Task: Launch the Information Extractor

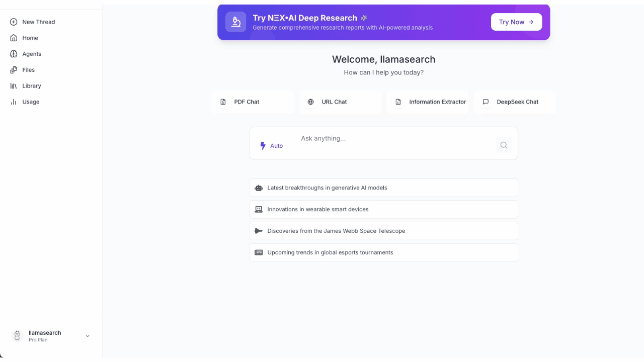Action: click(428, 102)
